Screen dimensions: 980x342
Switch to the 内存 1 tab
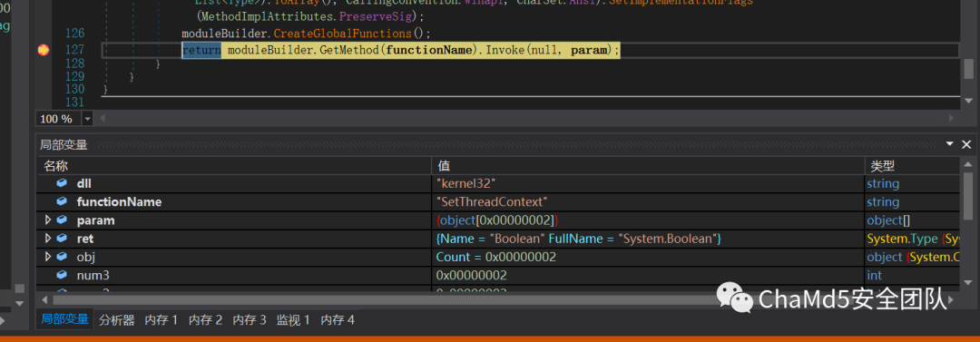pos(162,320)
